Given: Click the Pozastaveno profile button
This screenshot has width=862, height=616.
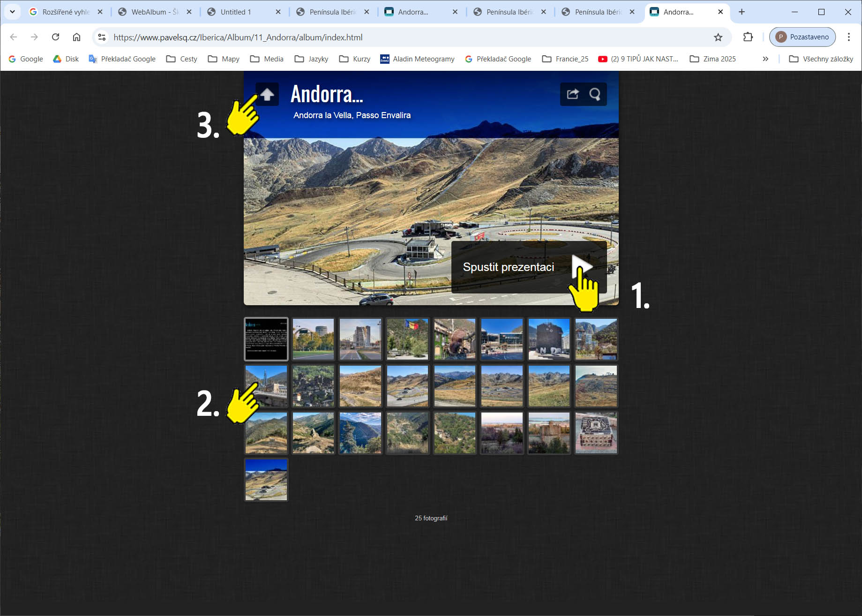Looking at the screenshot, I should [x=802, y=37].
